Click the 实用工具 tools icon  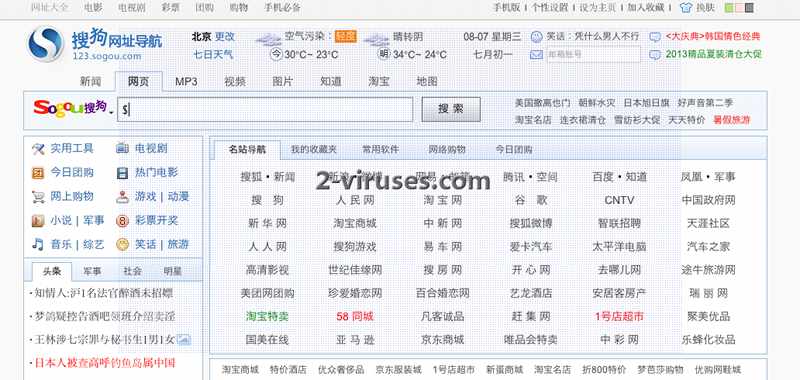(x=38, y=149)
